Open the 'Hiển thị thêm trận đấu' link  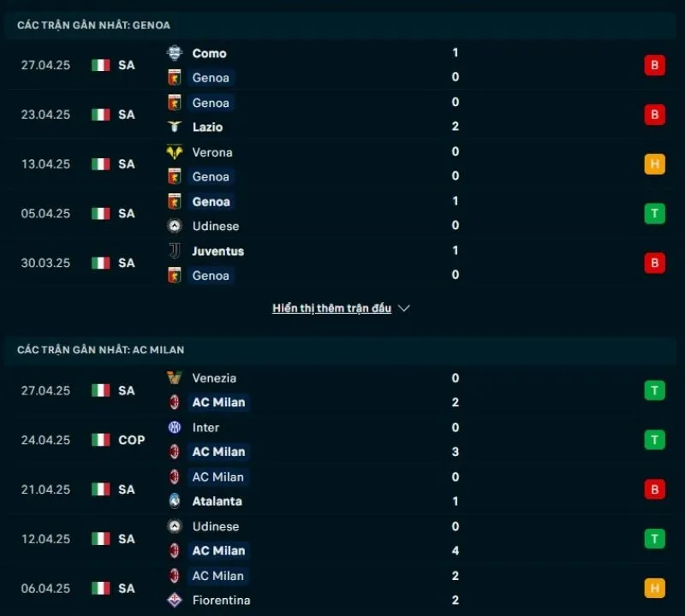coord(330,308)
